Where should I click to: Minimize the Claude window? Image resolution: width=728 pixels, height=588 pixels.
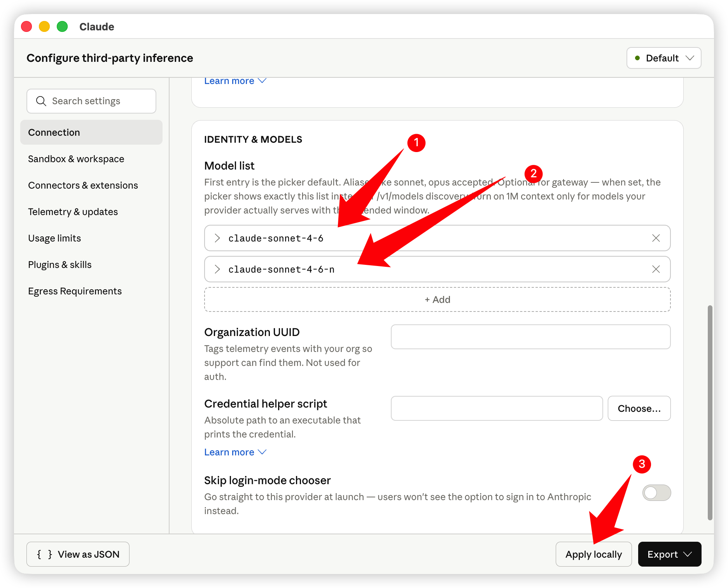pyautogui.click(x=44, y=26)
